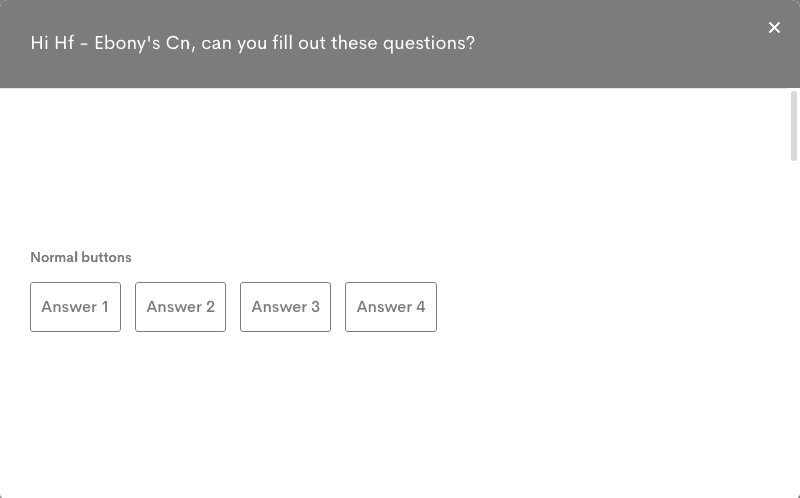Click the "Normal buttons" label

tap(81, 257)
